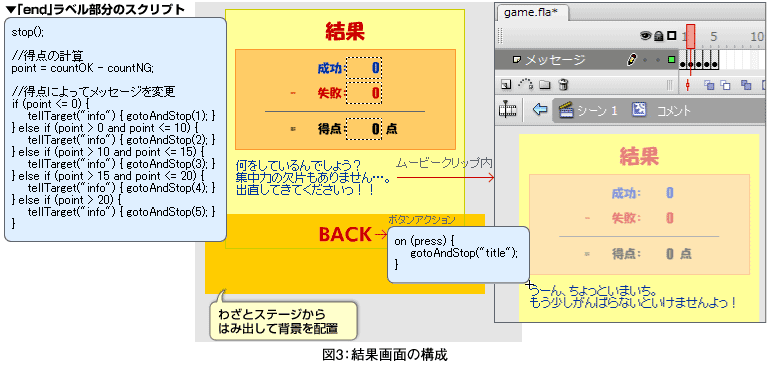
Task: Lock all layers using padlock icon
Action: coord(659,35)
